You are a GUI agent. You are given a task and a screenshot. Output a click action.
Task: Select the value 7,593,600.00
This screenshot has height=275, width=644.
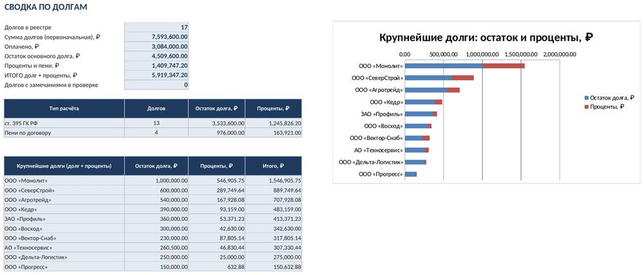(156, 37)
